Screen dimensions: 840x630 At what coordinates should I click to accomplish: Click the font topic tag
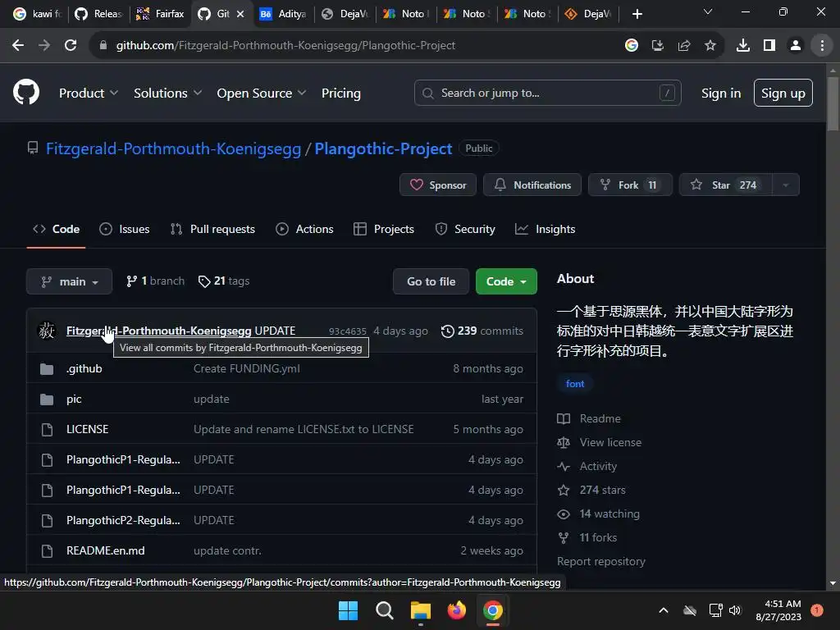(x=575, y=384)
